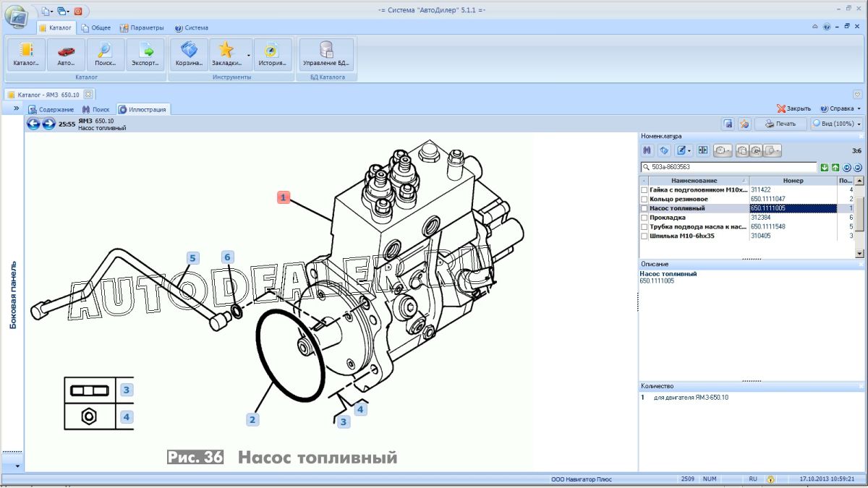Screen dimensions: 868x488
Task: Open the new document quick-access dropdown
Action: (x=47, y=11)
